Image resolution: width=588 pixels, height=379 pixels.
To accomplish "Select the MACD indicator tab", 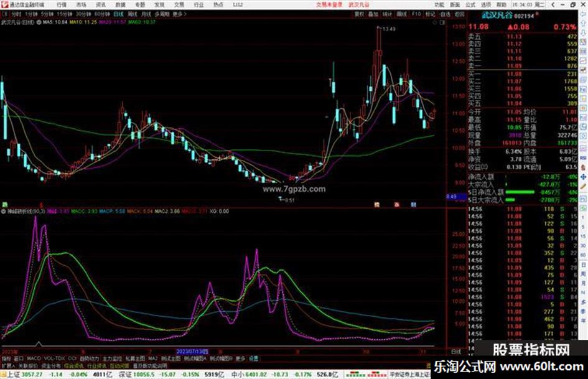I will tap(34, 358).
